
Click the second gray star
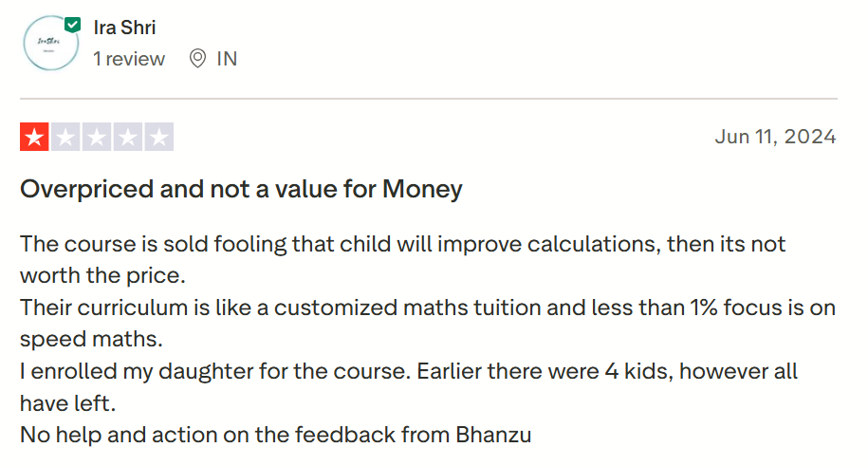click(65, 138)
